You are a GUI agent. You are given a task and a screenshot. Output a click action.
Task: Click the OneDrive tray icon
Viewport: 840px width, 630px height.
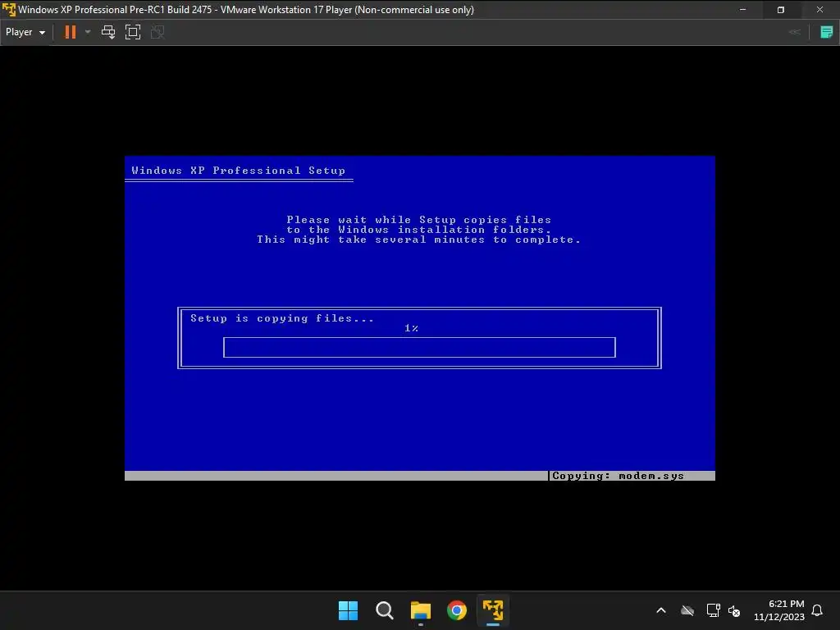(687, 610)
